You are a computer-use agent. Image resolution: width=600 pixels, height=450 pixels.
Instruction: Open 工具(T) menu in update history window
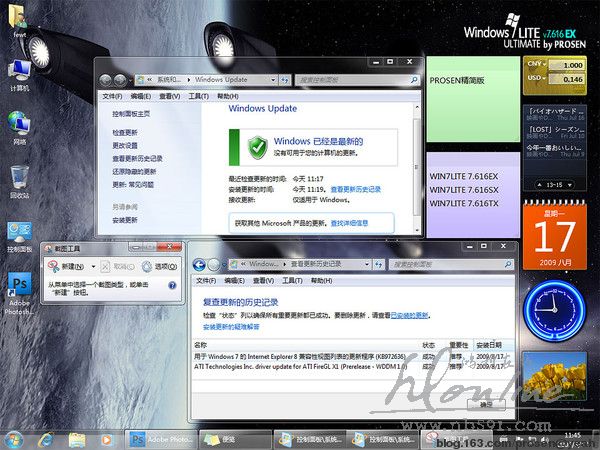tap(293, 282)
